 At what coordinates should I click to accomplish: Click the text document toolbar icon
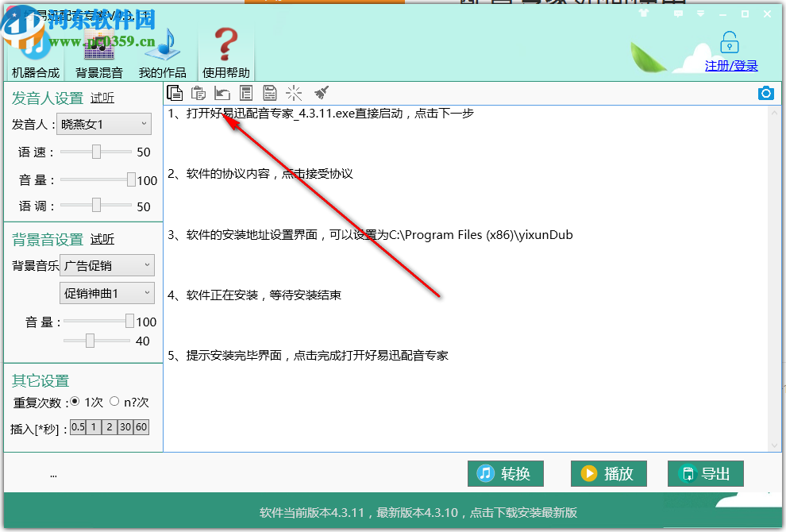click(x=246, y=93)
